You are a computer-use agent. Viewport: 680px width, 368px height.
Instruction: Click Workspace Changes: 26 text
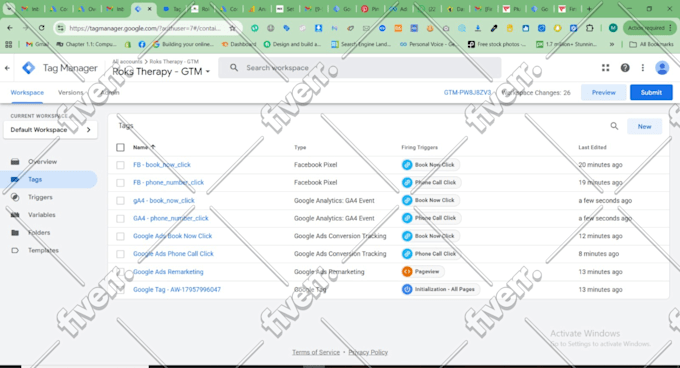[x=536, y=92]
